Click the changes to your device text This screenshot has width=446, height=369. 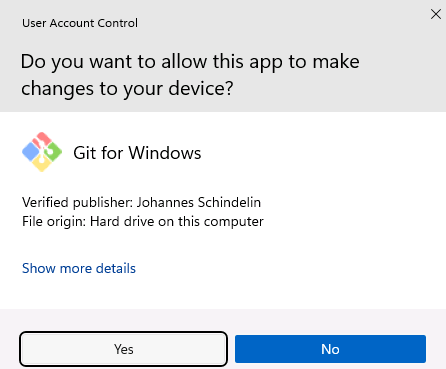127,89
